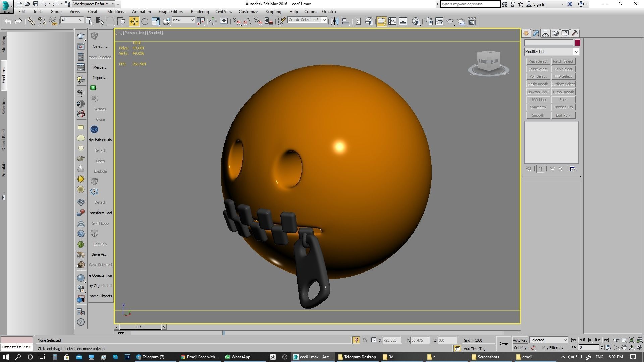Click Edit Named Selection Sets icon

281,21
